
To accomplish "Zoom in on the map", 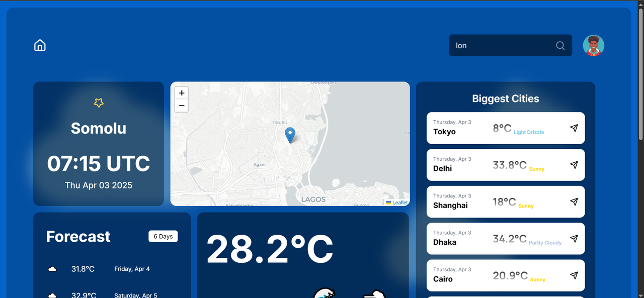I will [x=182, y=93].
